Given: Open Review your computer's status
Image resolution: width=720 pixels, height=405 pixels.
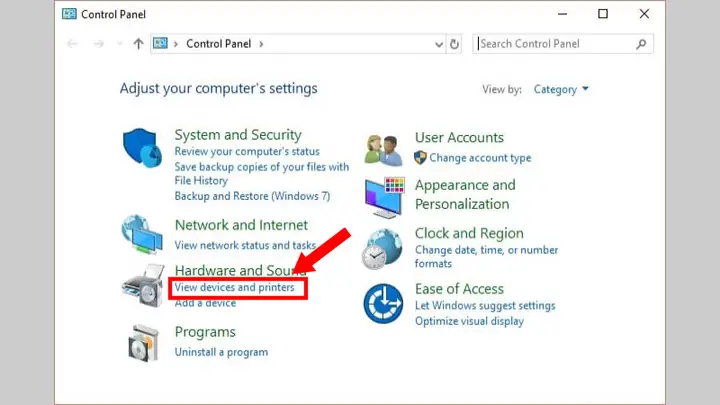Looking at the screenshot, I should coord(247,151).
